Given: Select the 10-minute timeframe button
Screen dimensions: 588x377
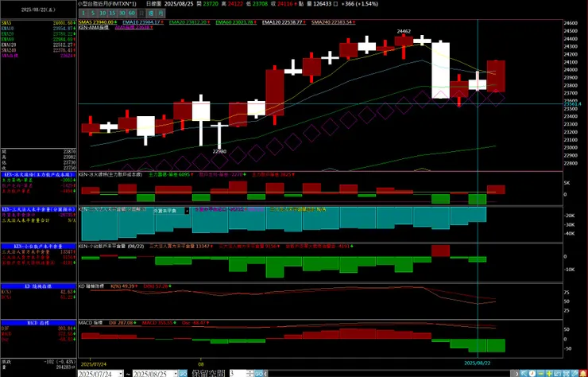Looking at the screenshot, I should coord(103,14).
